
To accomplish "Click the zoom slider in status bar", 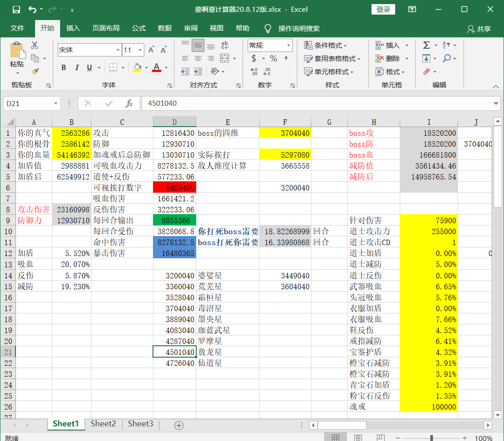I will (x=432, y=438).
